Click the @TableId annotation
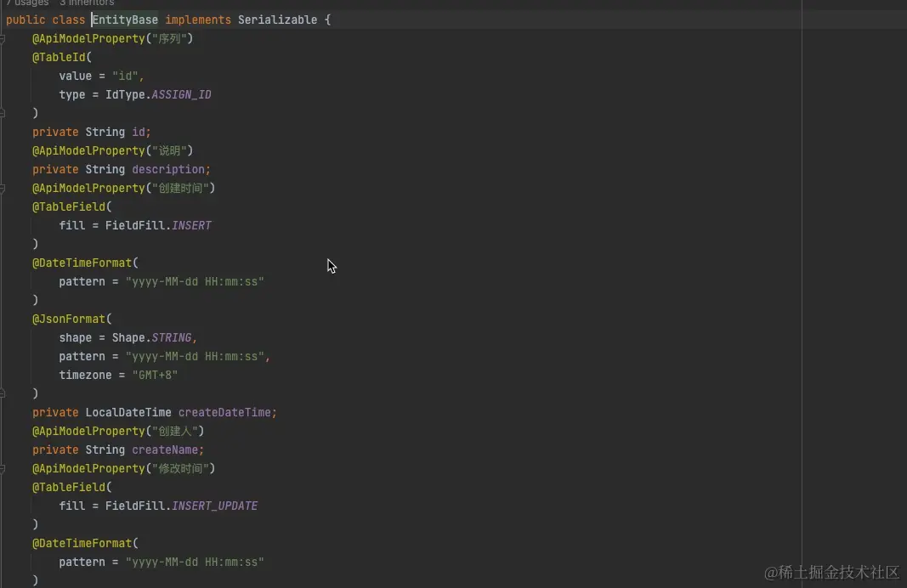 click(59, 57)
